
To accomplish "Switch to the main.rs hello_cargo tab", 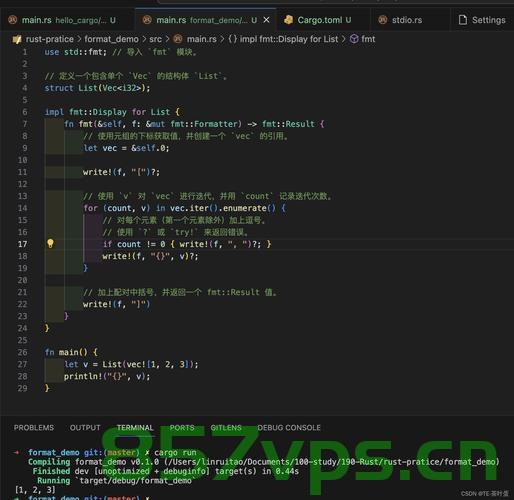I will pos(68,20).
